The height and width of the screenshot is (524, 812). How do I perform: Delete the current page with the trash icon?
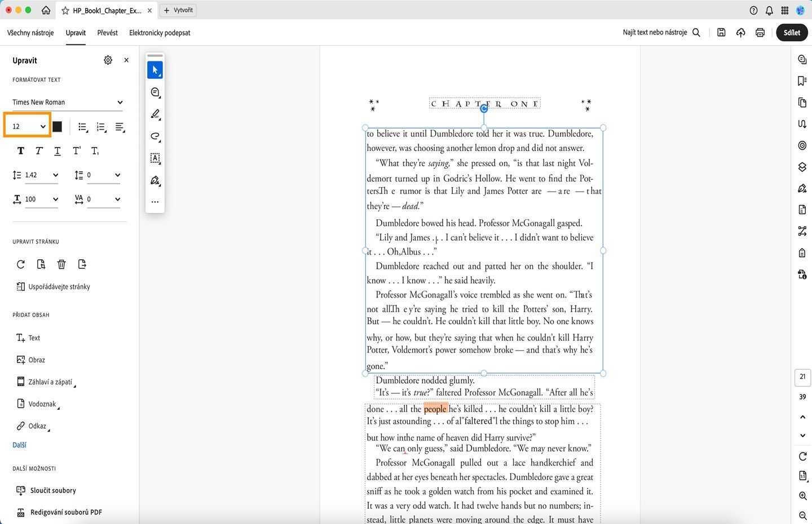61,264
